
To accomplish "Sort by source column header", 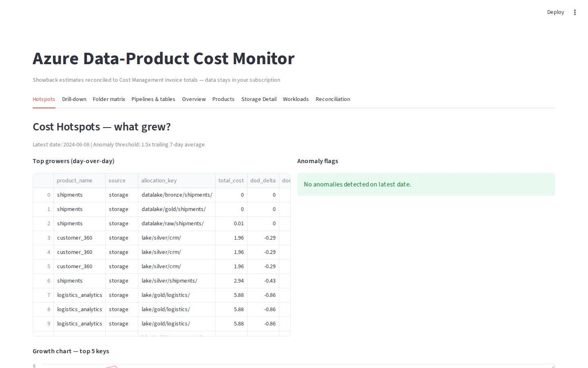I will pyautogui.click(x=122, y=180).
